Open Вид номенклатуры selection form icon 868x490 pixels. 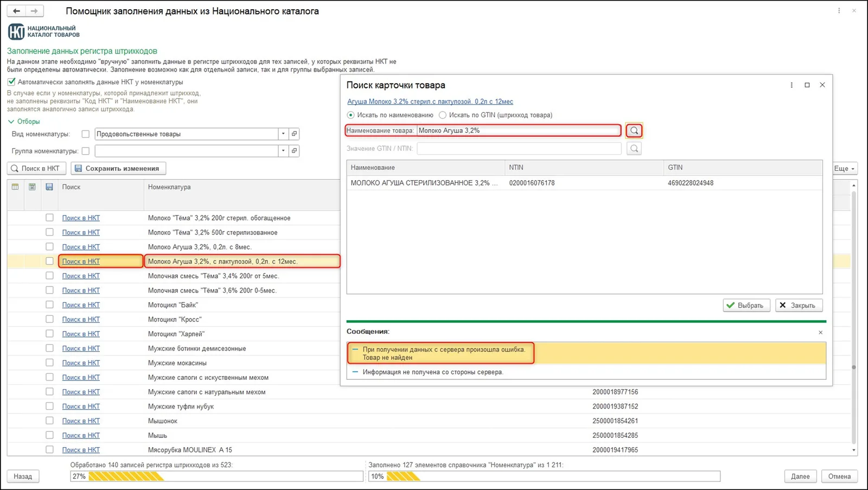coord(294,133)
